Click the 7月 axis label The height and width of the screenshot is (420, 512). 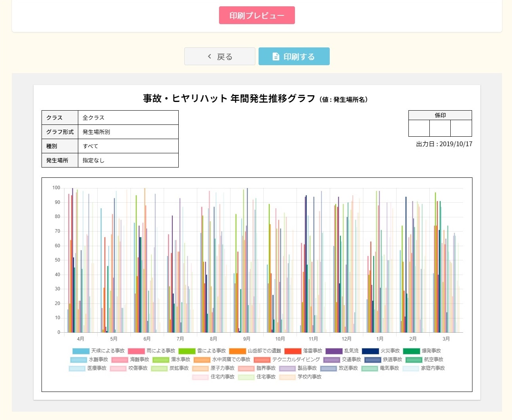click(x=180, y=339)
